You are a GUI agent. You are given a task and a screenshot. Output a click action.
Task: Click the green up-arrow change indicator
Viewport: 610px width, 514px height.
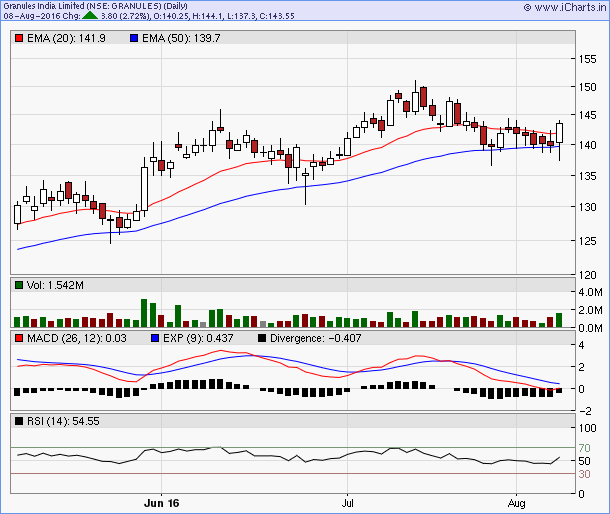point(90,15)
